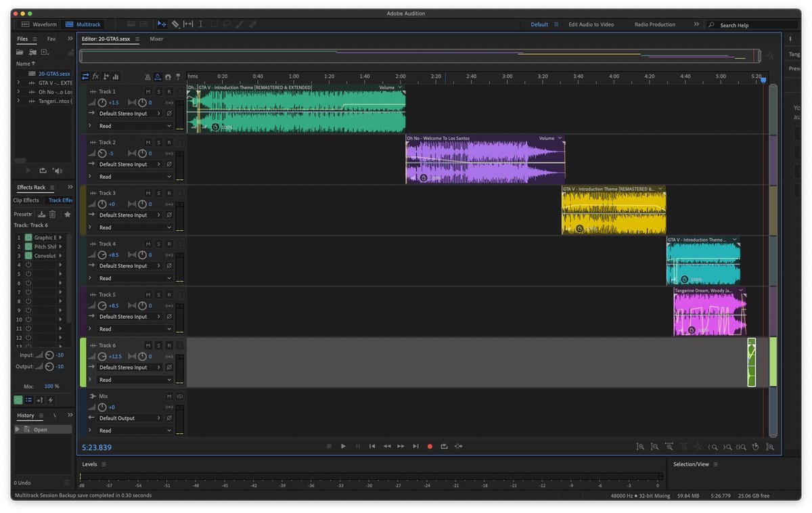
Task: Toggle the metronome icon
Action: [x=148, y=76]
